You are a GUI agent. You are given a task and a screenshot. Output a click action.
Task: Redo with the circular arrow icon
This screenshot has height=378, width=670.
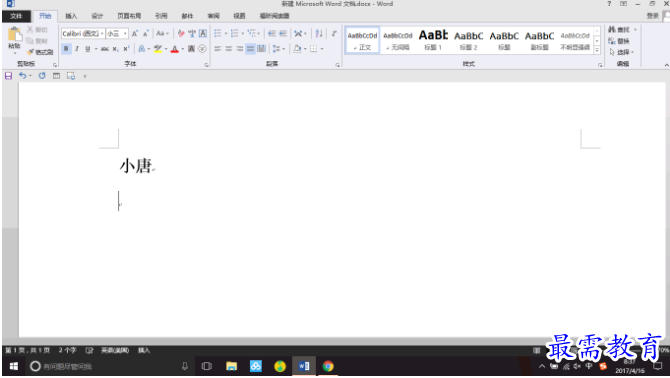(x=42, y=76)
